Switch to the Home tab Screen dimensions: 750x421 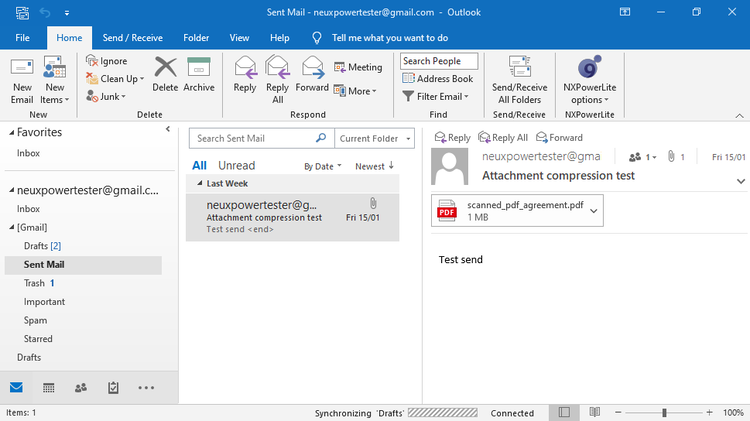pos(69,38)
